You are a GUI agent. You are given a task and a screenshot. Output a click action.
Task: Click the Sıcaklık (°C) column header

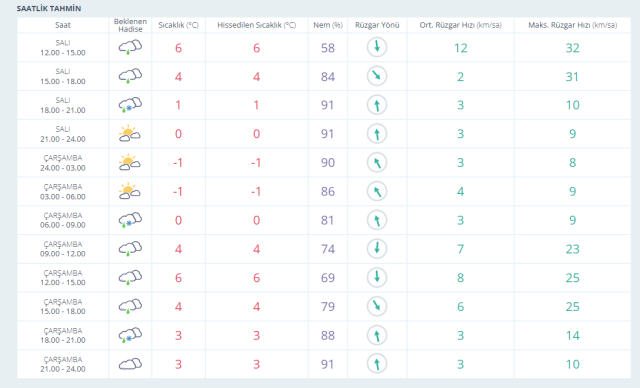[178, 25]
